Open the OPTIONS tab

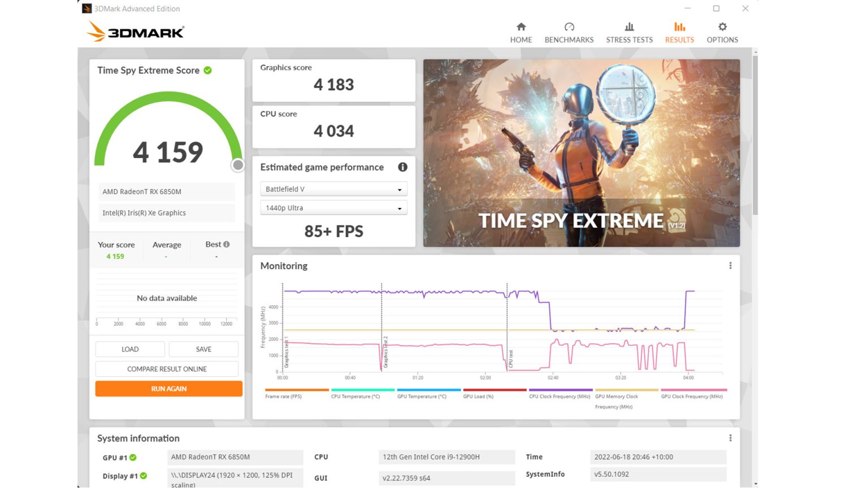[722, 33]
